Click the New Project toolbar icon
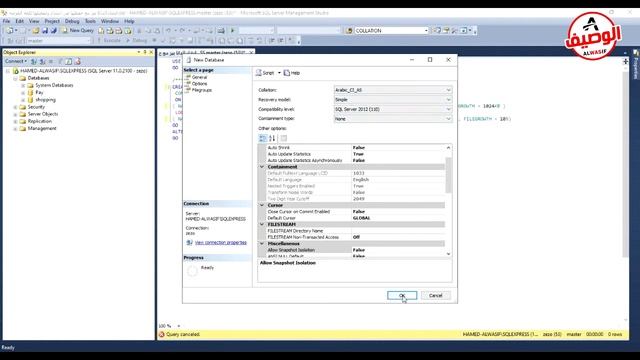The height and width of the screenshot is (360, 640). [10, 31]
